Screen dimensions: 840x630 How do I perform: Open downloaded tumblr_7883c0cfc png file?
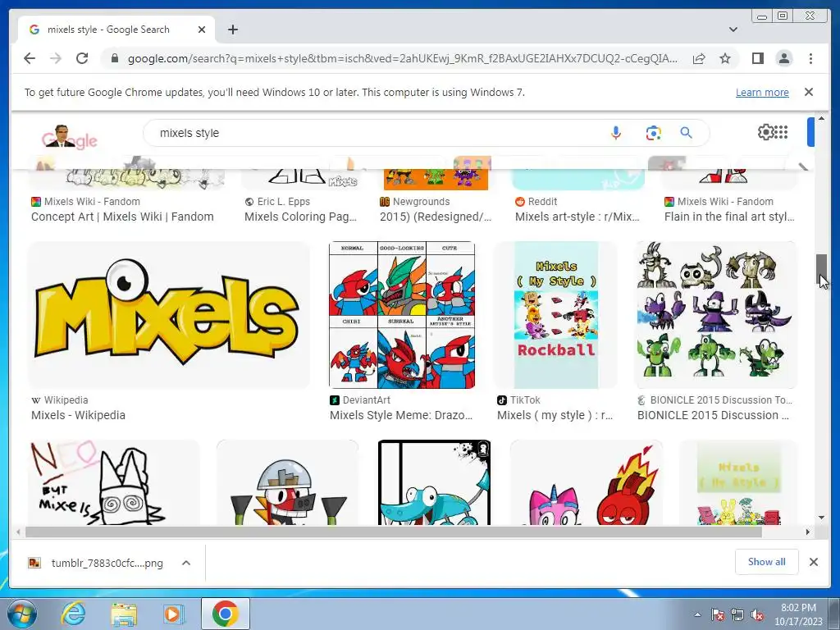coord(97,563)
